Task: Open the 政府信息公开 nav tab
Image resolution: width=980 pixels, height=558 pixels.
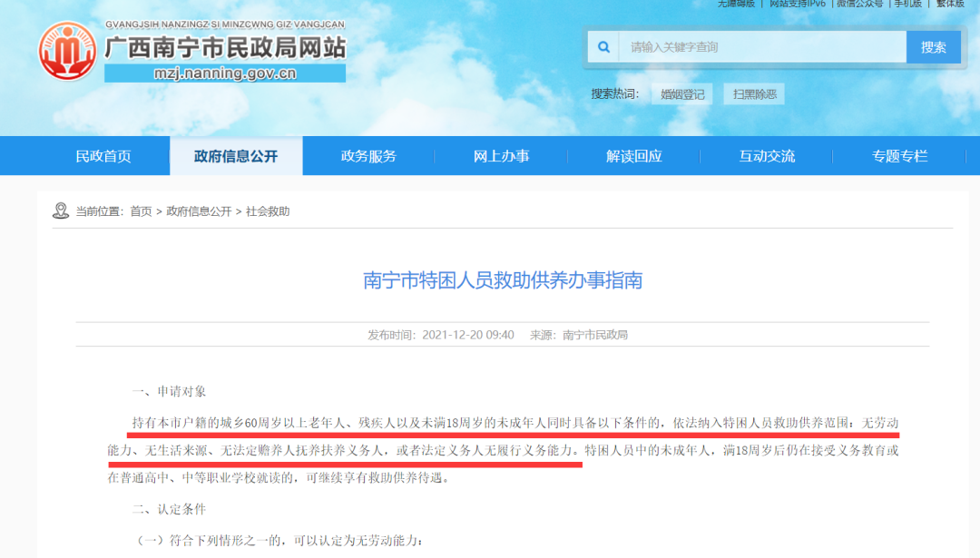Action: 236,156
